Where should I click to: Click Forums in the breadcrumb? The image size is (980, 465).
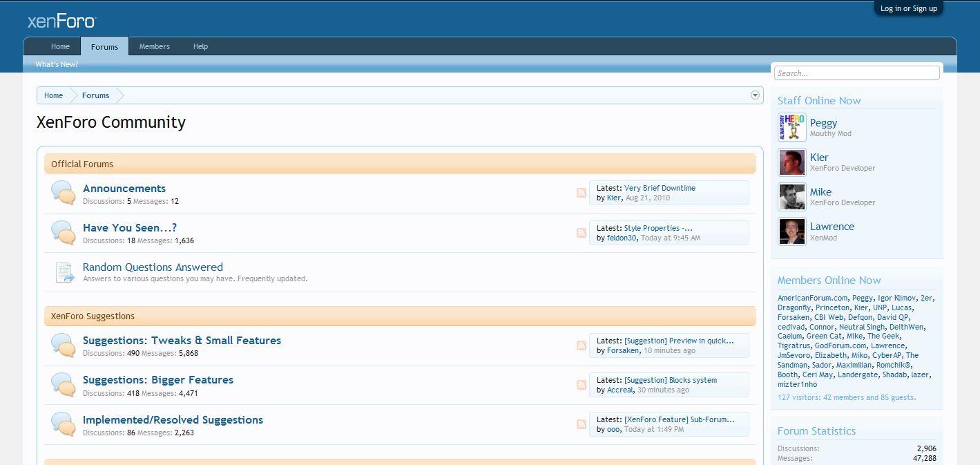click(95, 95)
